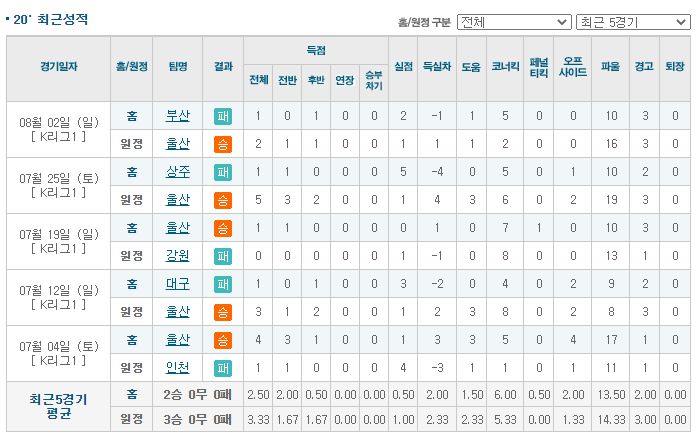696x438 pixels.
Task: Open 울산 team link in 07월 19일 match
Action: (178, 228)
